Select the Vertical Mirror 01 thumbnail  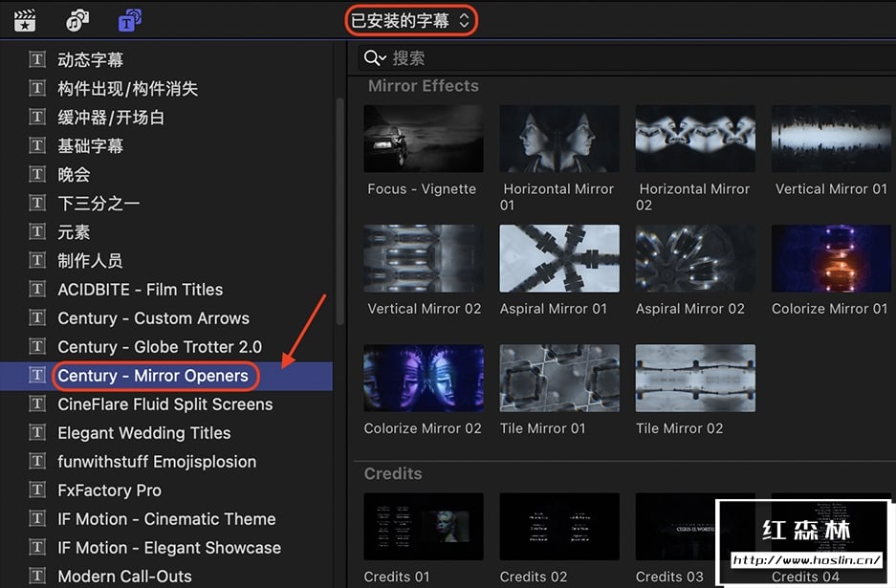click(831, 139)
